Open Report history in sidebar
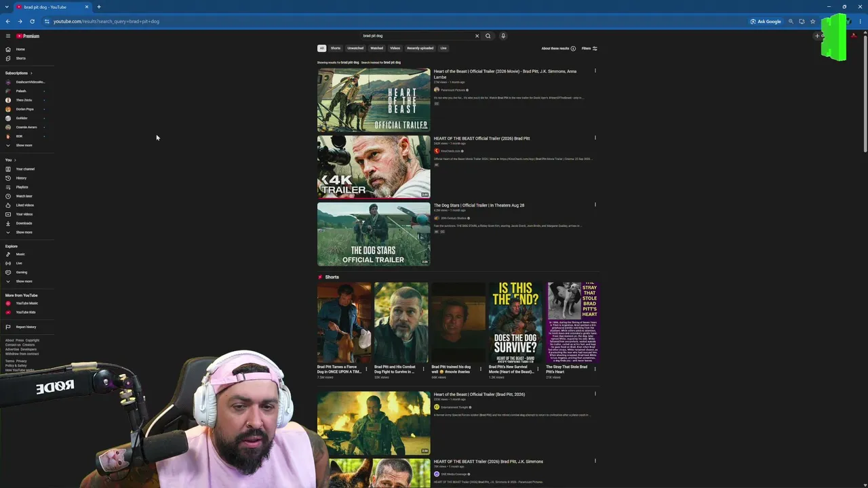This screenshot has width=868, height=488. 26,327
